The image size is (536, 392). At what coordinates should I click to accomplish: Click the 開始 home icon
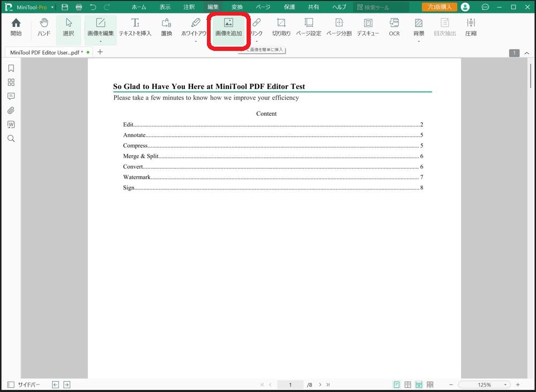coord(16,27)
